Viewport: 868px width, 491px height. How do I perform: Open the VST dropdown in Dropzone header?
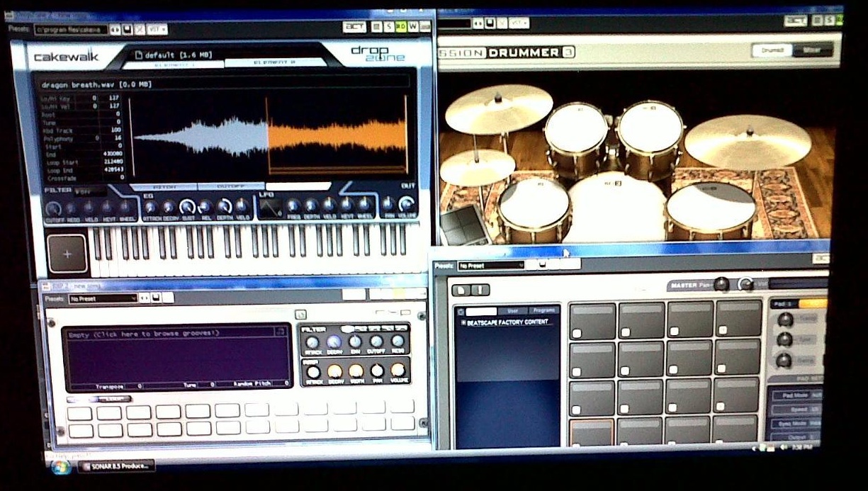tap(158, 29)
